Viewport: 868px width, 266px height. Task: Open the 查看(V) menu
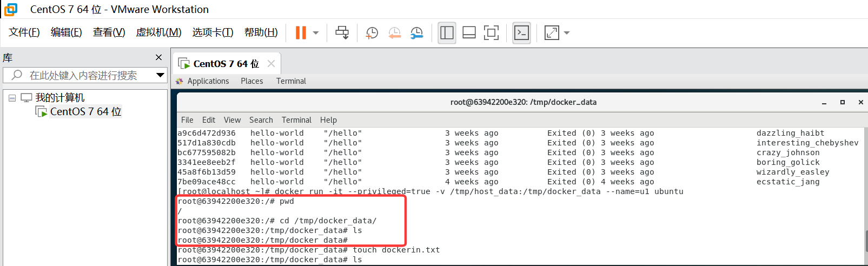[109, 32]
